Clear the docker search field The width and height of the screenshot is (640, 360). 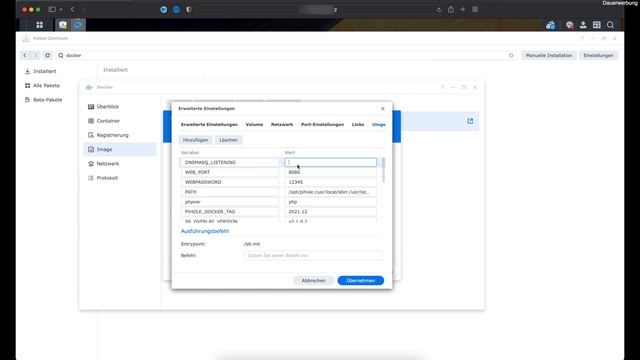point(511,55)
